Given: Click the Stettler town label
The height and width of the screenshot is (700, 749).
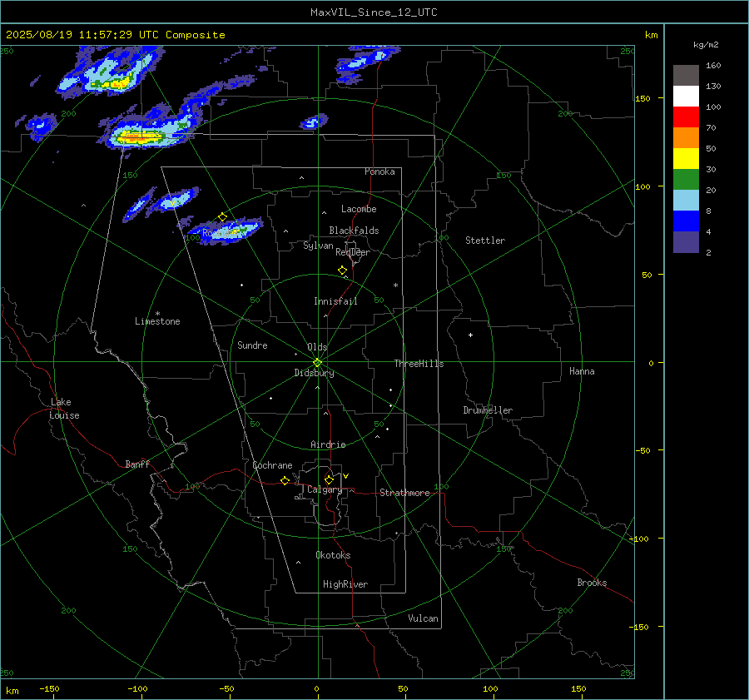Looking at the screenshot, I should pyautogui.click(x=485, y=241).
